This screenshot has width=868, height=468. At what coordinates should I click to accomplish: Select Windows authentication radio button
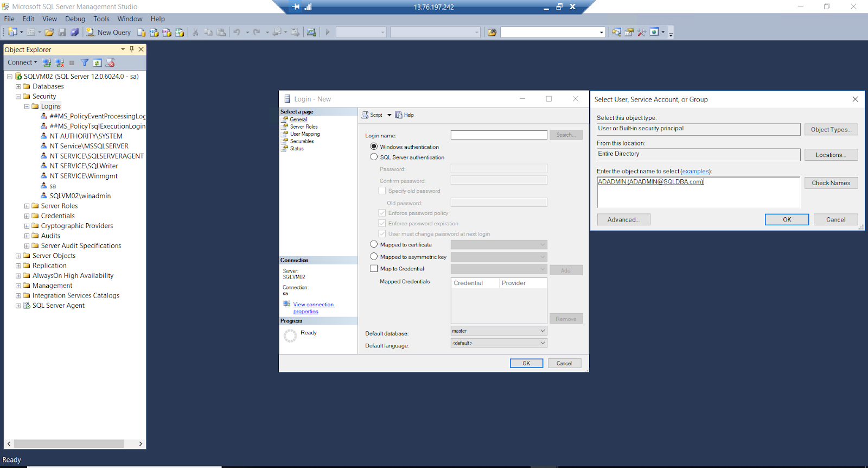pos(374,147)
